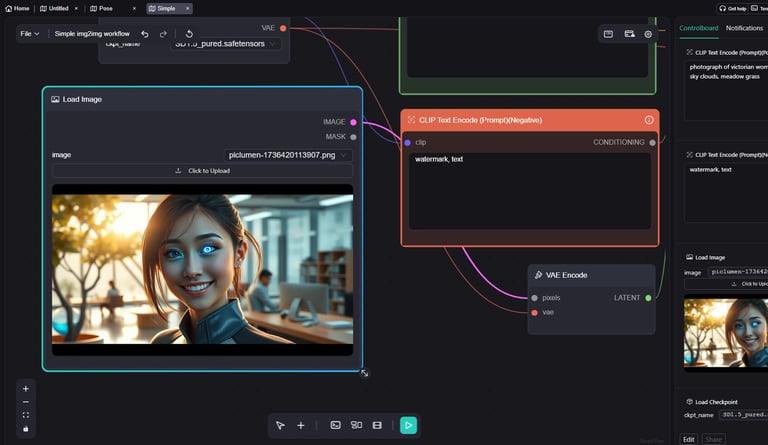Click the VAE output port dot
768x445 pixels.
tap(283, 28)
